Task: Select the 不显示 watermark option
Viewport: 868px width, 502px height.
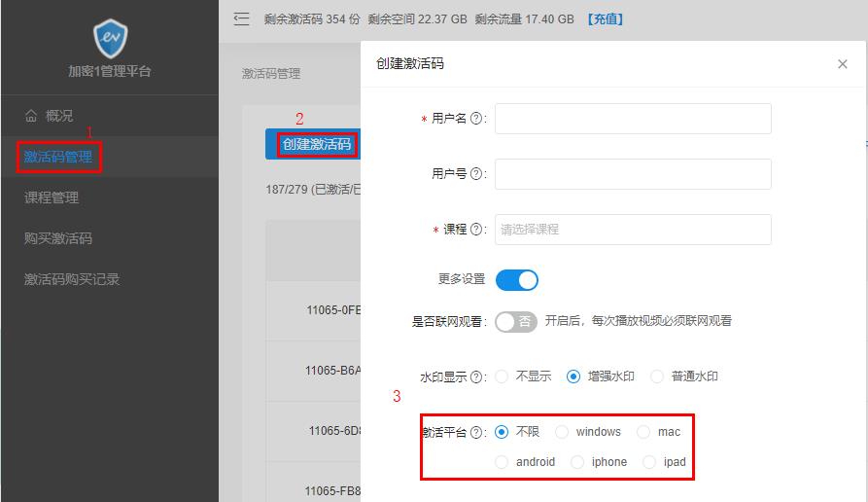Action: pos(502,376)
